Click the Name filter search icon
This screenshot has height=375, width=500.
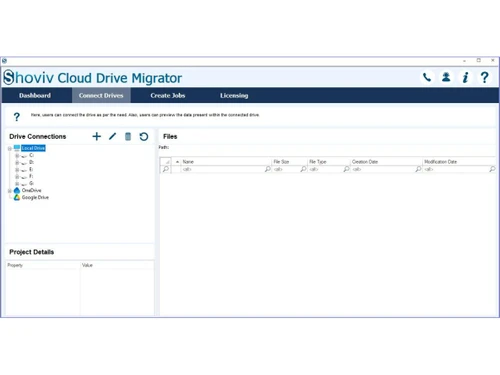pyautogui.click(x=268, y=169)
